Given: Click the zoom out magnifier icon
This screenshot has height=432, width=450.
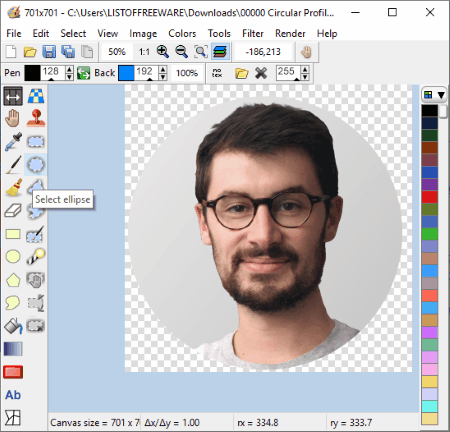Looking at the screenshot, I should click(182, 52).
